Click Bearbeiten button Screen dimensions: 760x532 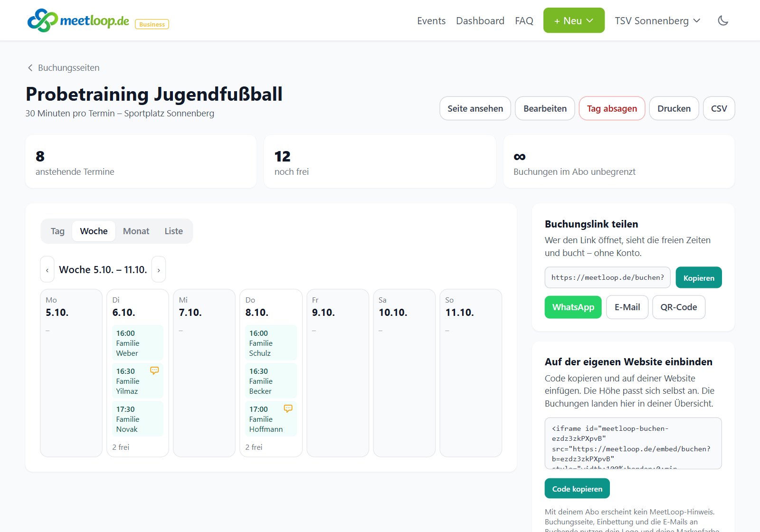coord(545,108)
